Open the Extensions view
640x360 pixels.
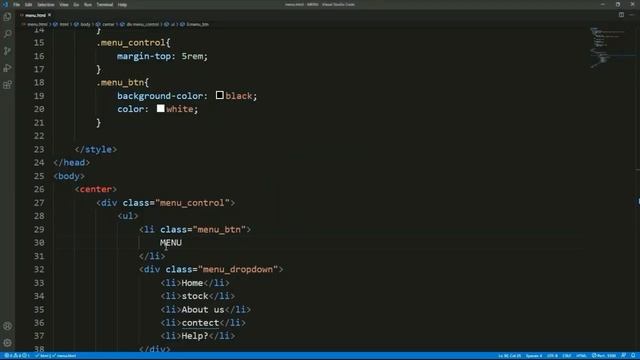click(x=7, y=85)
